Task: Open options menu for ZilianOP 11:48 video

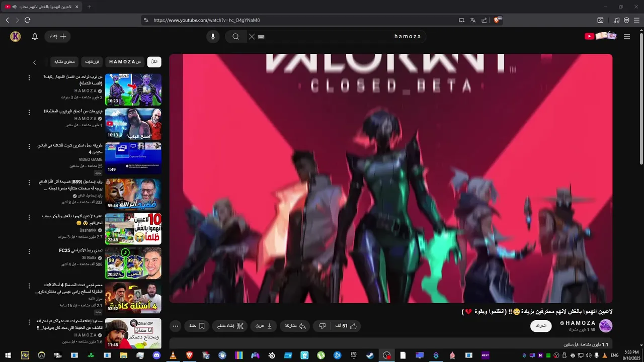Action: [x=29, y=322]
